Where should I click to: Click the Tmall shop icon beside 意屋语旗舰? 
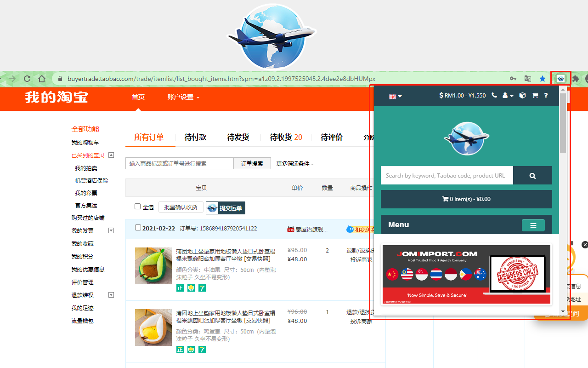(x=290, y=229)
